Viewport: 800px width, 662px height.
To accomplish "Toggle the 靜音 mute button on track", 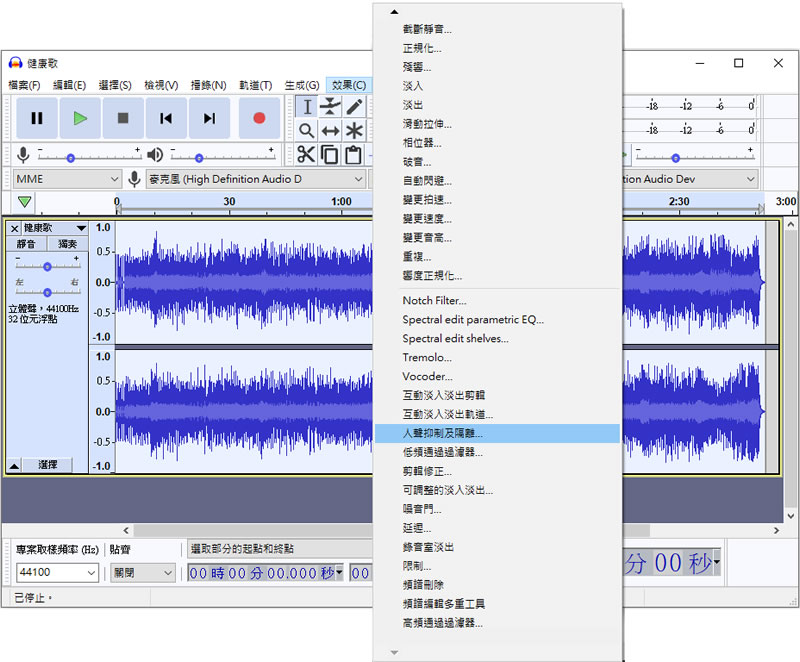I will click(26, 244).
